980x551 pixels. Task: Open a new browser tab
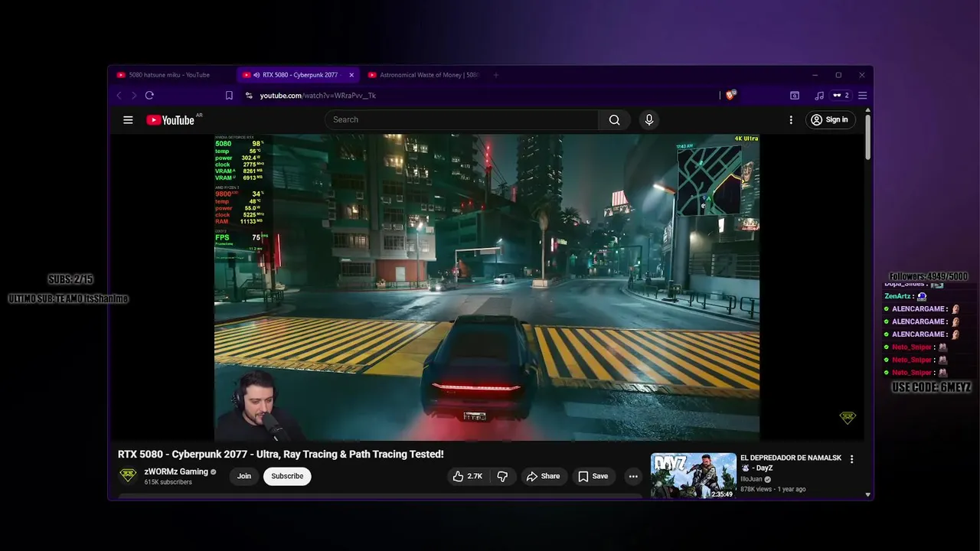tap(495, 75)
